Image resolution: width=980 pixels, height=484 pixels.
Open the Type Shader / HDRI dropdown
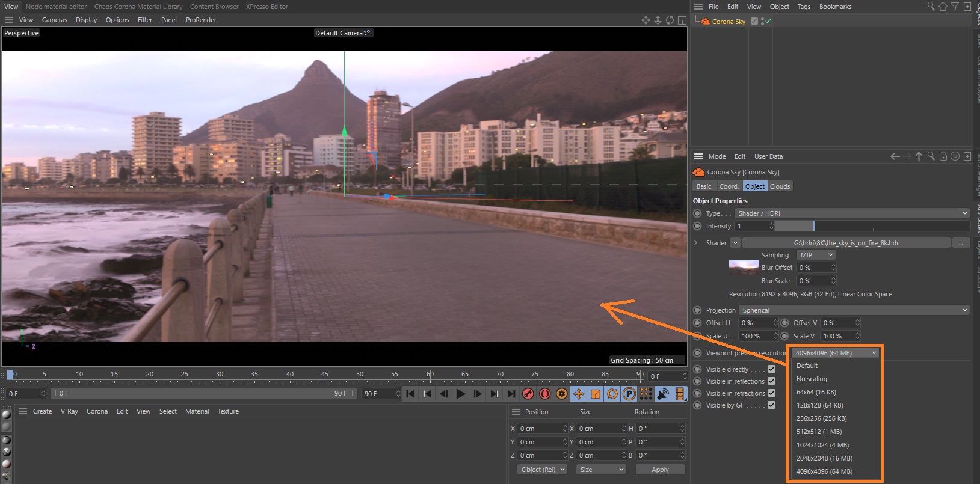tap(852, 213)
